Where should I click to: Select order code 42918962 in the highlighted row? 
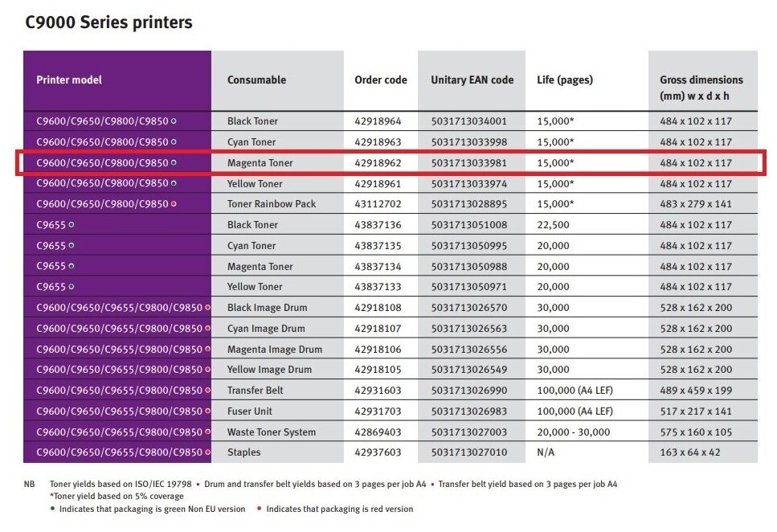(x=378, y=163)
